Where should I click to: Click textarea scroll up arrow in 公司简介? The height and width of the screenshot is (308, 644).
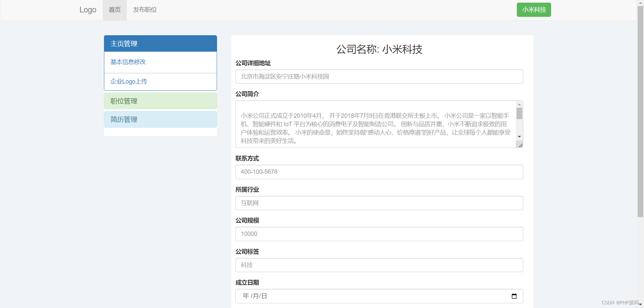pyautogui.click(x=519, y=104)
